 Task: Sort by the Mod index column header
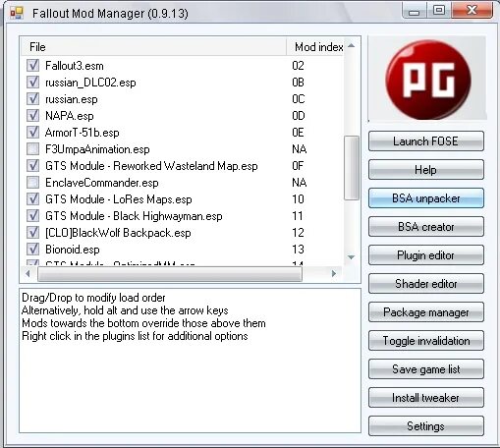[x=315, y=47]
